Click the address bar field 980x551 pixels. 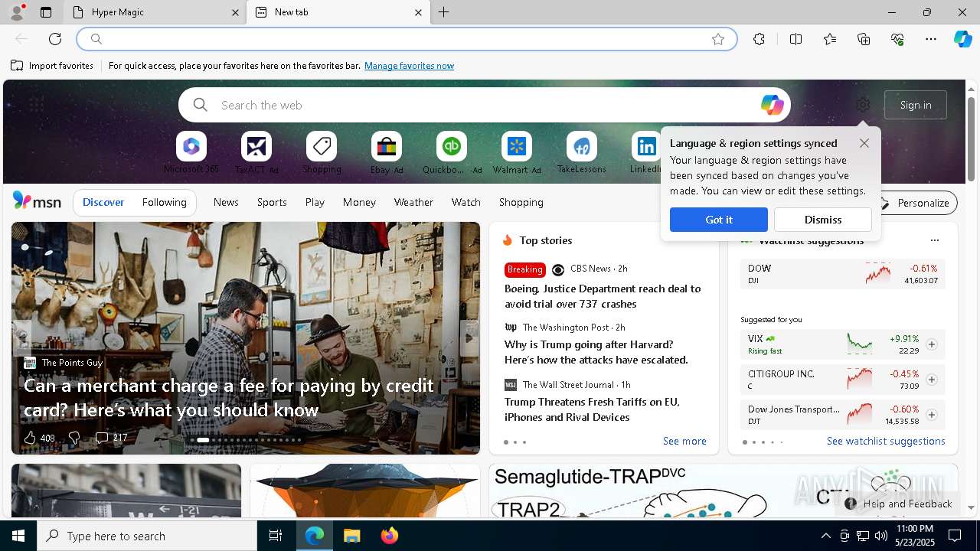(406, 39)
